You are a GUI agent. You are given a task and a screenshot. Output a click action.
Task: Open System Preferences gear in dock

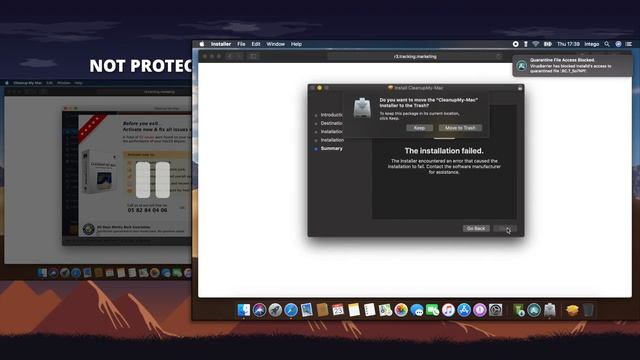click(x=496, y=310)
